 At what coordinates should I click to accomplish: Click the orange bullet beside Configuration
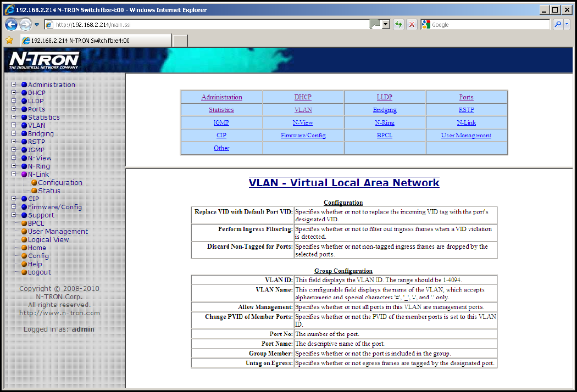[x=34, y=182]
